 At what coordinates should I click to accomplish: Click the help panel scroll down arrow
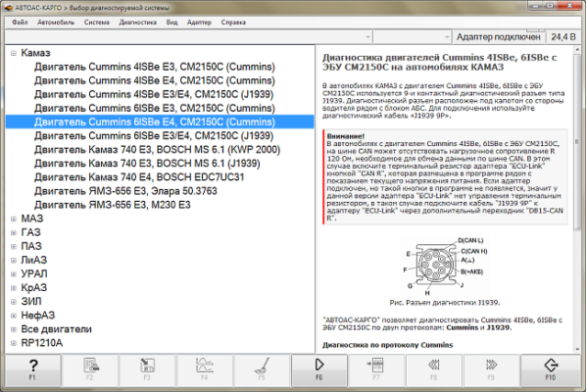click(x=577, y=349)
